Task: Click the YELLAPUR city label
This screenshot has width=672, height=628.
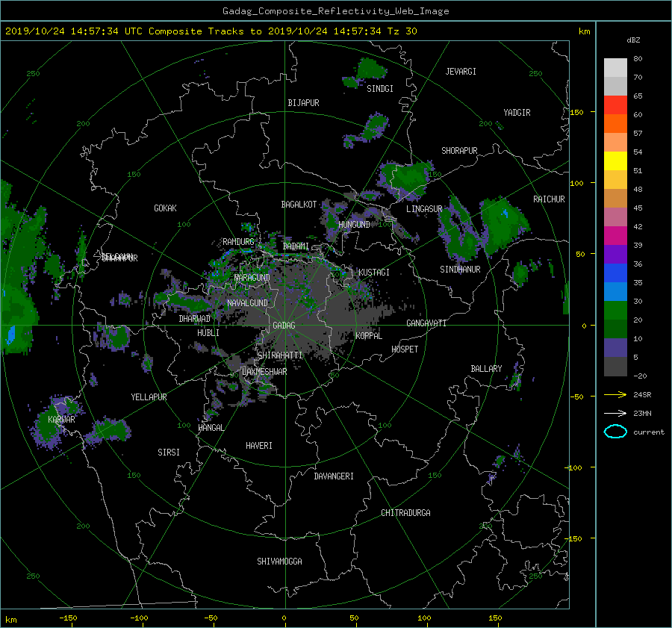Action: coord(149,397)
